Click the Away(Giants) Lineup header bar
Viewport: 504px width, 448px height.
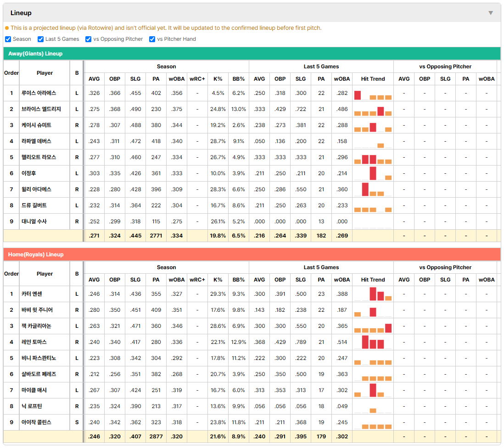tap(252, 54)
